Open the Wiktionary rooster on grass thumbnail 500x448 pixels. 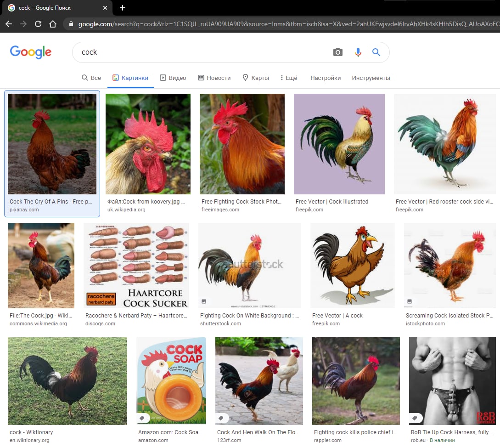tap(67, 381)
